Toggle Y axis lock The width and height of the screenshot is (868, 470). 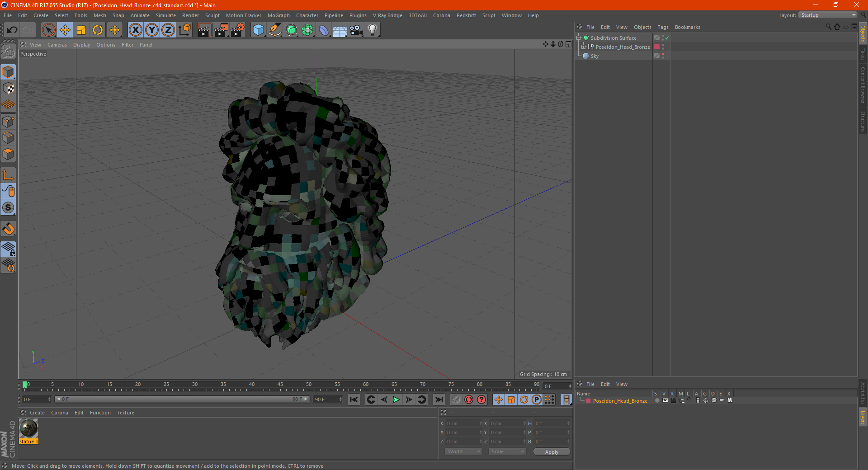coord(152,30)
